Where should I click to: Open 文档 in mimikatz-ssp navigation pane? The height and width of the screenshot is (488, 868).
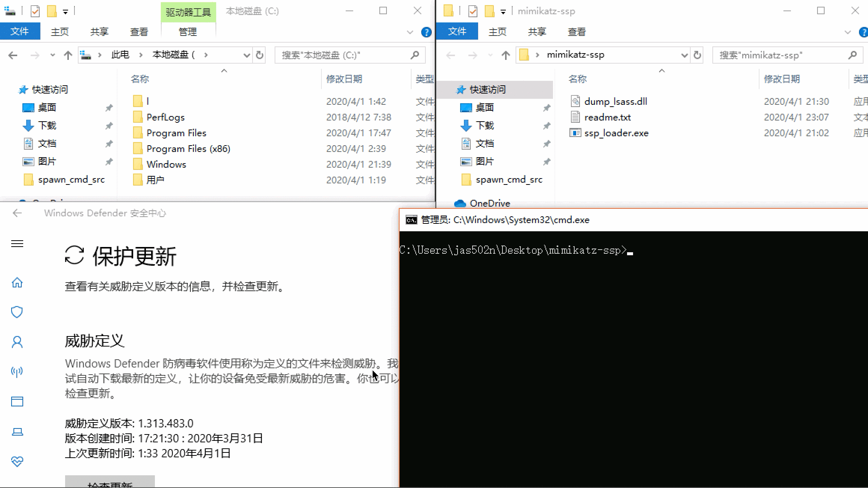485,143
